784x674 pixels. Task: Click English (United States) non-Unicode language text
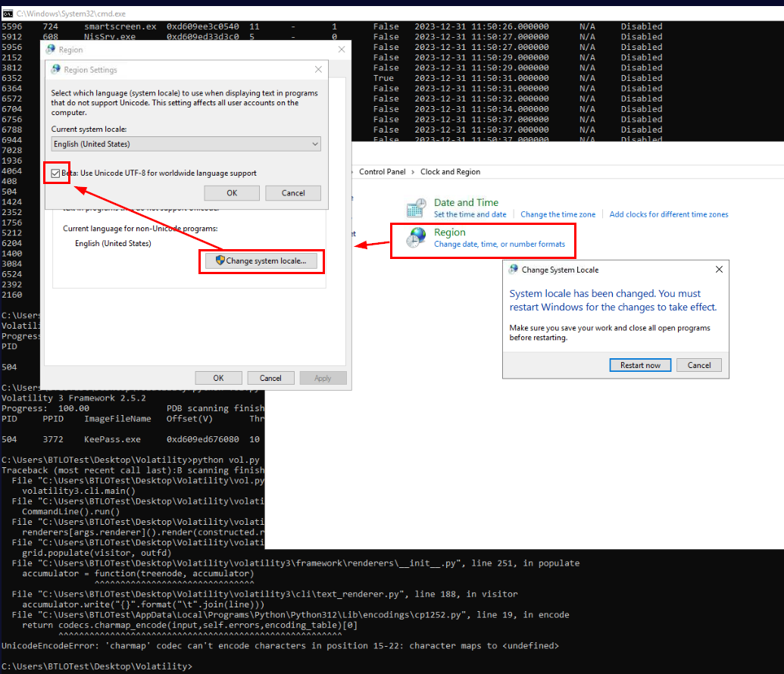coord(113,244)
